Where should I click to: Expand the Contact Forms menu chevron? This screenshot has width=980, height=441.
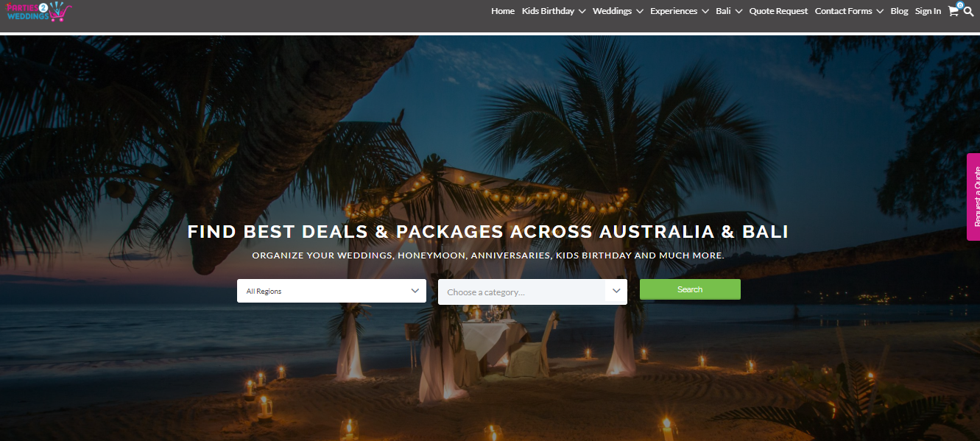879,11
